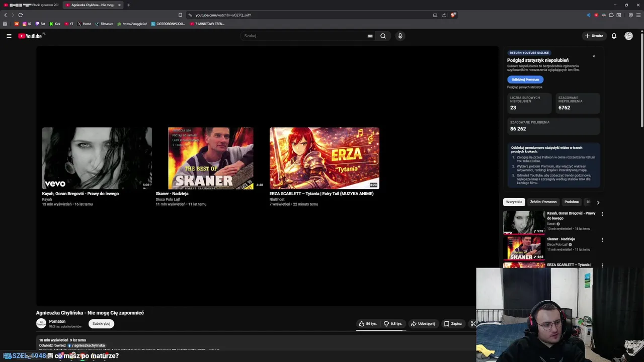Screen dimensions: 644x362
Task: Open sidebar Skaner - Nadzieja thumbnail
Action: click(x=524, y=248)
